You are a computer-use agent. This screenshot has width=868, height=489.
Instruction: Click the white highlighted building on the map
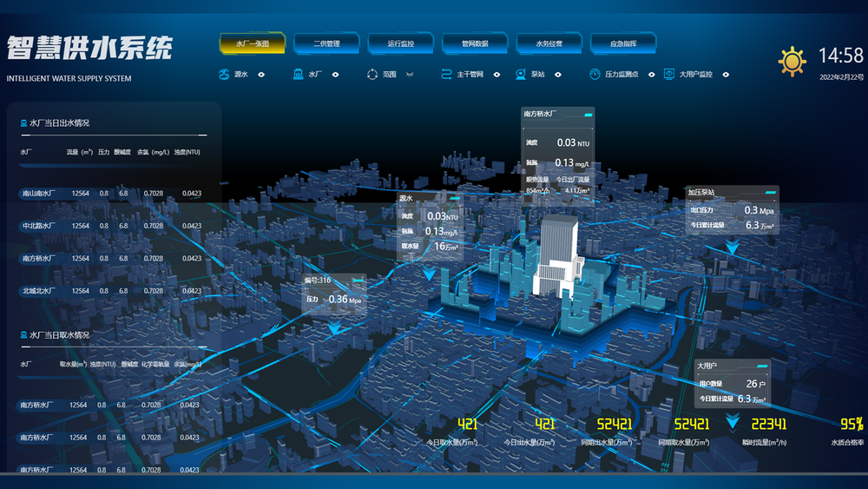pos(558,256)
